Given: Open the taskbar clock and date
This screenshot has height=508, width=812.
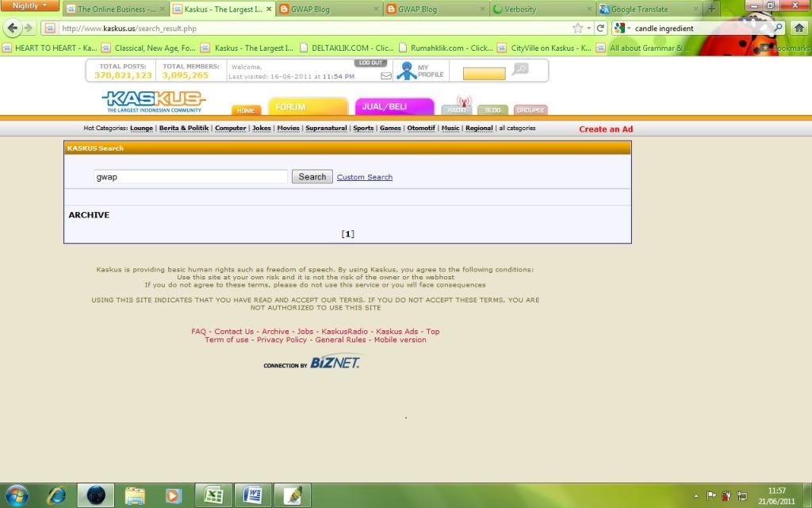Looking at the screenshot, I should click(777, 495).
